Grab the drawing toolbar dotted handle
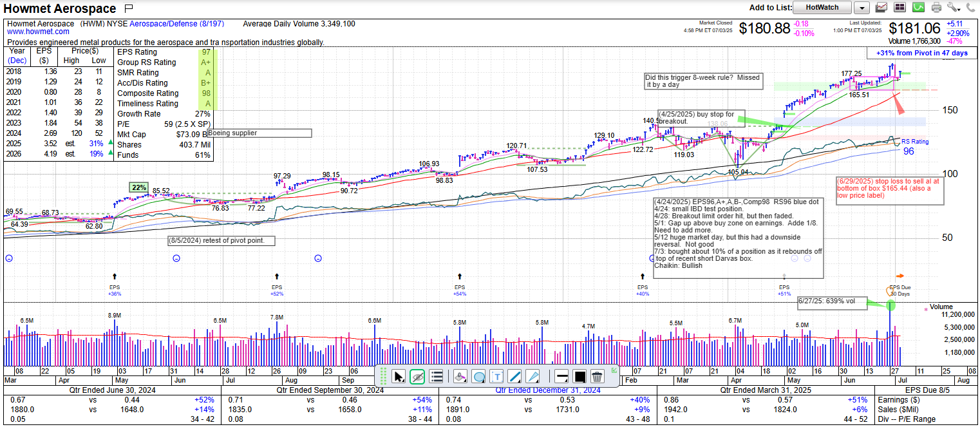The width and height of the screenshot is (980, 427). tap(383, 376)
